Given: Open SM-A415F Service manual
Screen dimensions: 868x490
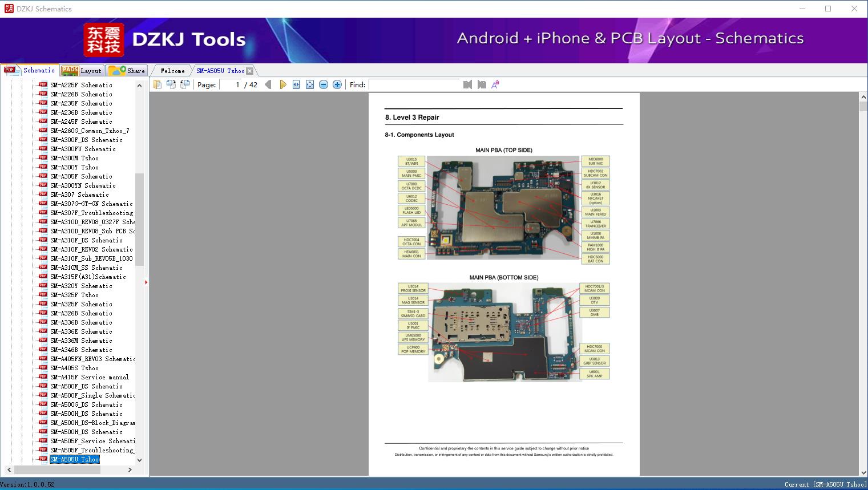Looking at the screenshot, I should 90,377.
